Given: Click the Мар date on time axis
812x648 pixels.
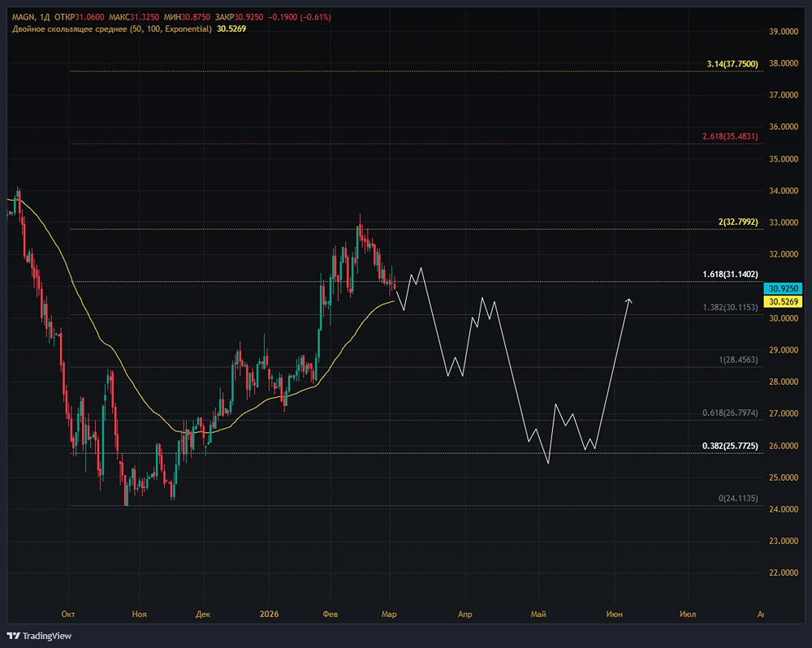Looking at the screenshot, I should [x=389, y=614].
